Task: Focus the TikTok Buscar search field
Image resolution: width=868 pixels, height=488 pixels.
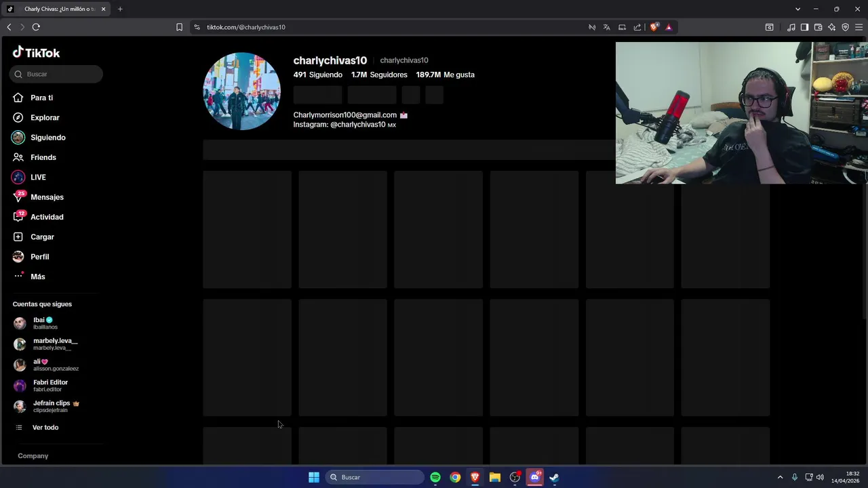Action: pyautogui.click(x=56, y=74)
